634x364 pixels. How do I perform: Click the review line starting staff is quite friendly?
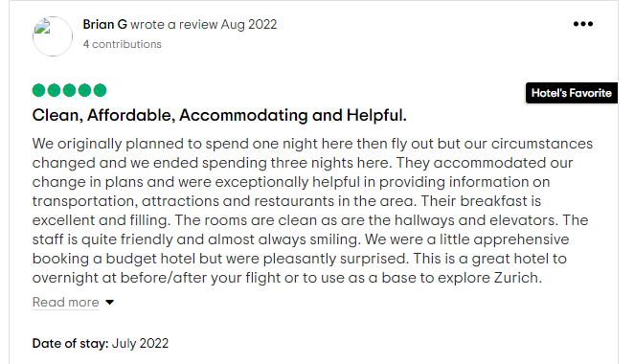301,239
